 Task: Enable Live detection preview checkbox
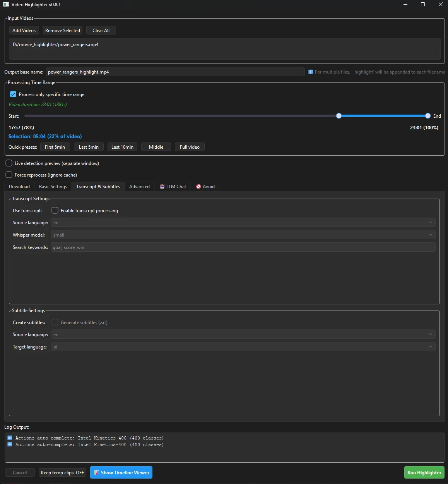(9, 163)
